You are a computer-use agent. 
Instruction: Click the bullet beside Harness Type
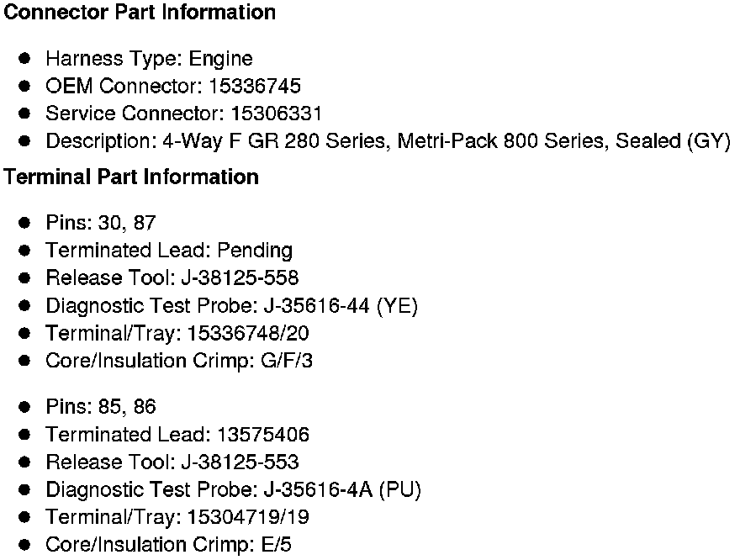[26, 59]
